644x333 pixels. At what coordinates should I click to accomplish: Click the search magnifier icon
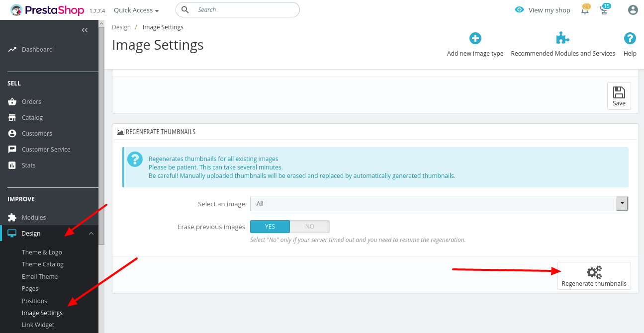click(185, 9)
